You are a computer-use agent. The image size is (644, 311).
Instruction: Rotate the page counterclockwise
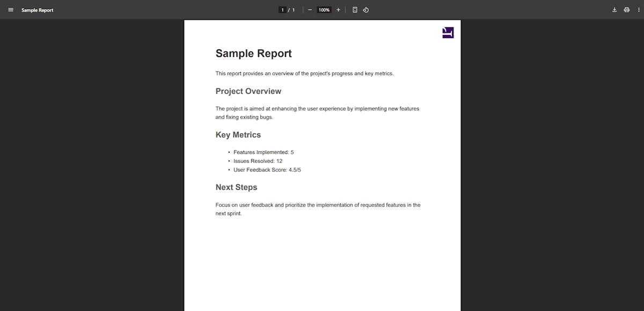pos(366,10)
